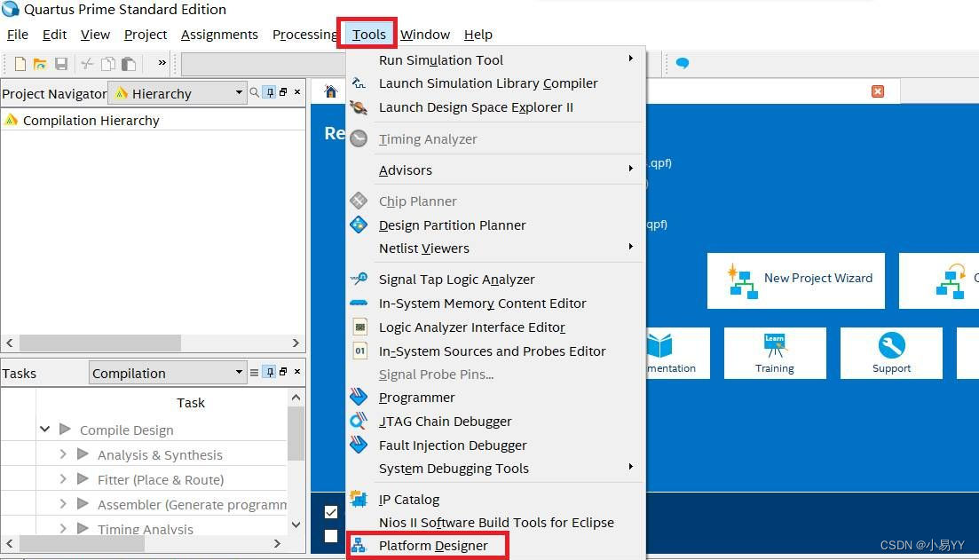Click the Save toolbar icon

[61, 64]
